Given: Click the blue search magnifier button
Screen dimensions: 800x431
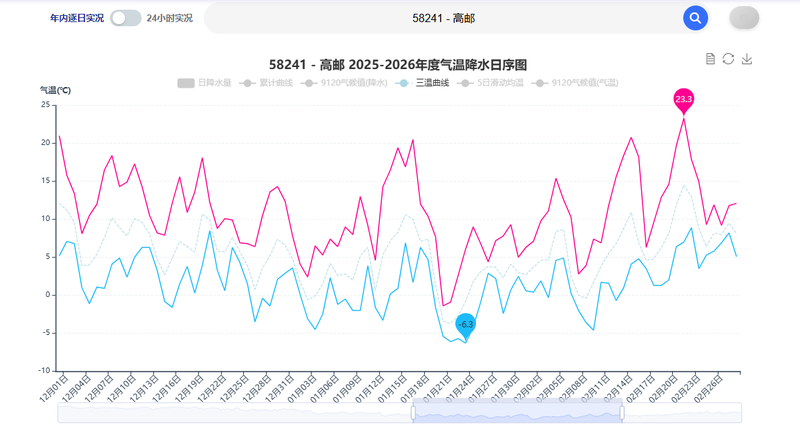Looking at the screenshot, I should (x=695, y=18).
